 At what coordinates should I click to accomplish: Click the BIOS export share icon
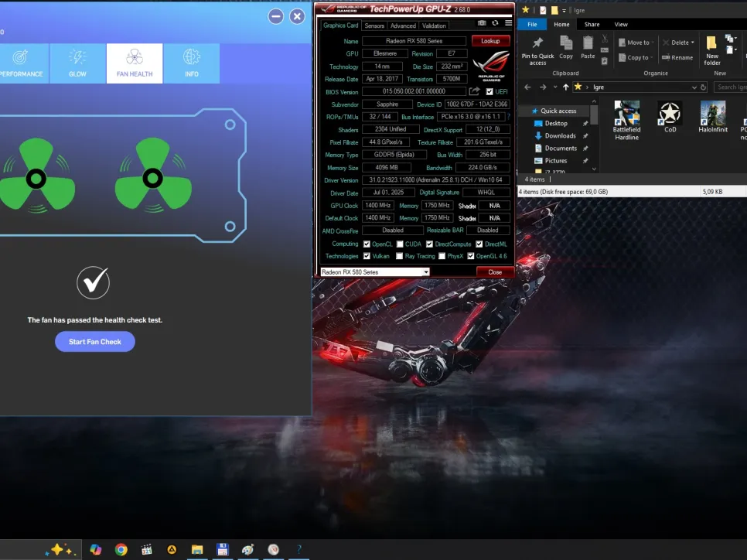475,92
